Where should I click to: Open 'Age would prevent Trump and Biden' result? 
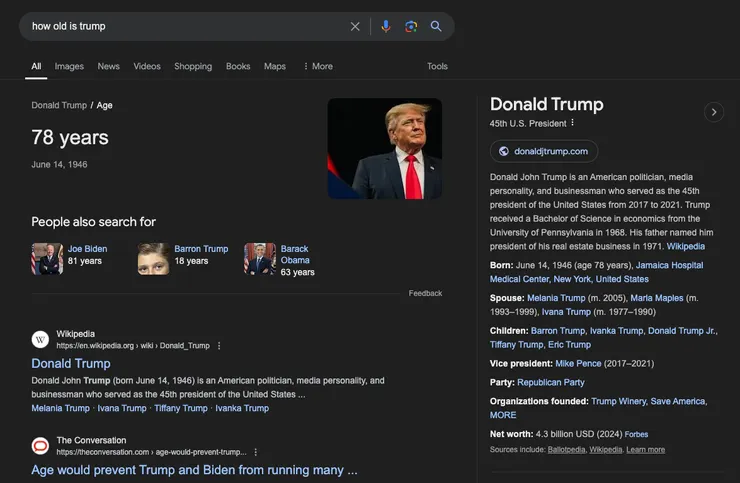tap(194, 470)
